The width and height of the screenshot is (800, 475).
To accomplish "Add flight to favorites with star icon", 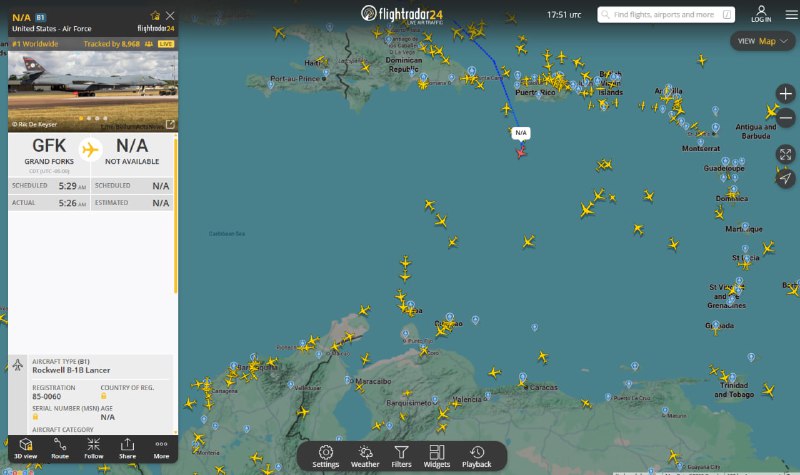I will click(155, 16).
